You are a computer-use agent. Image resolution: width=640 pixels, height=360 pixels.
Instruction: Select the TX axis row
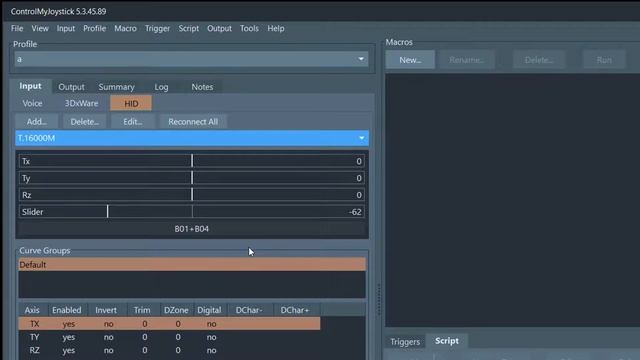(169, 324)
